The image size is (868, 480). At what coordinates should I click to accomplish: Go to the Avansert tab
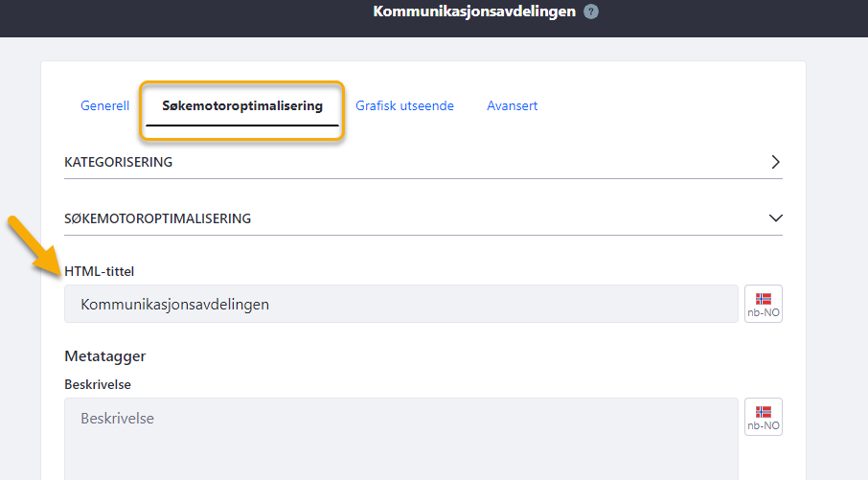click(512, 105)
